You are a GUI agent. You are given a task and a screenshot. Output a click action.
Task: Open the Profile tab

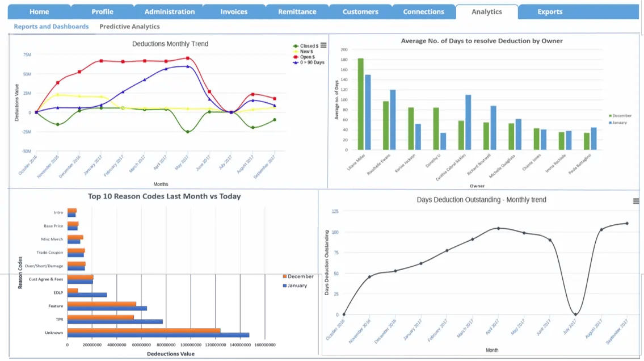(x=102, y=12)
